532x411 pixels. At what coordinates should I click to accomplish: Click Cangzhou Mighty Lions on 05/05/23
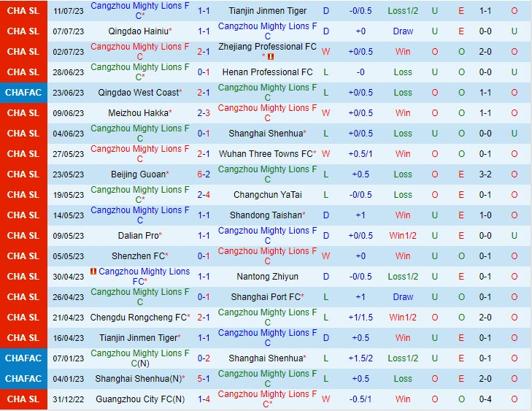[x=267, y=256]
